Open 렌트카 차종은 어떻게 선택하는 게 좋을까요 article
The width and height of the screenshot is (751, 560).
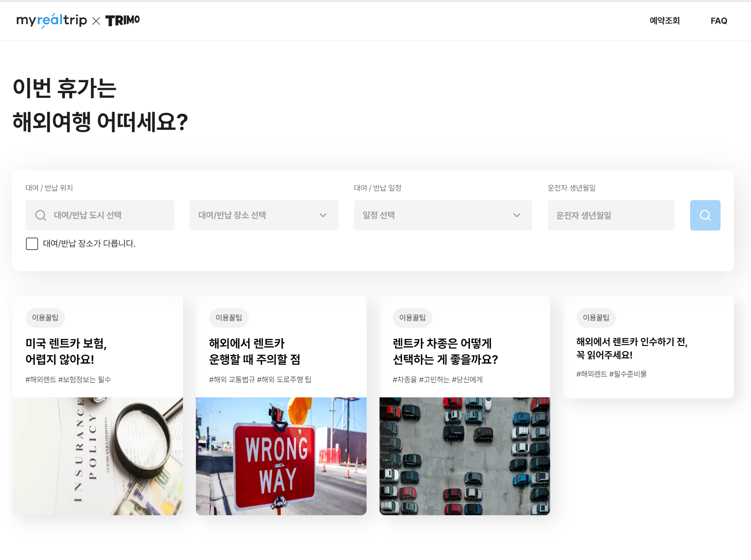445,351
